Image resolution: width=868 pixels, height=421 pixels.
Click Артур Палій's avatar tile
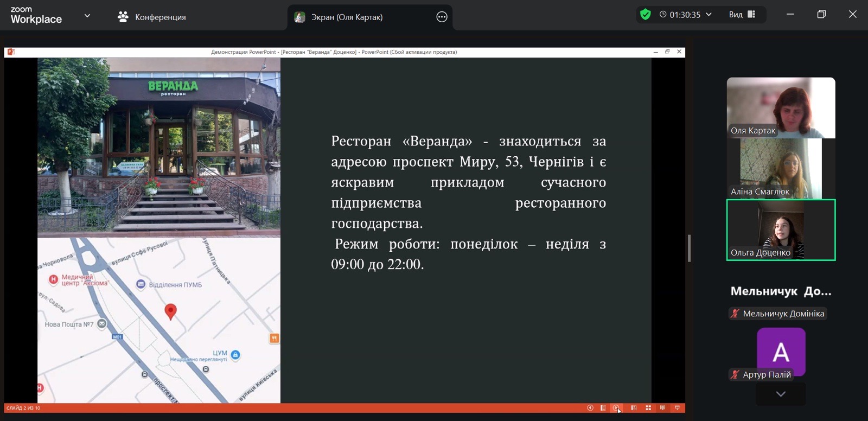pyautogui.click(x=781, y=352)
